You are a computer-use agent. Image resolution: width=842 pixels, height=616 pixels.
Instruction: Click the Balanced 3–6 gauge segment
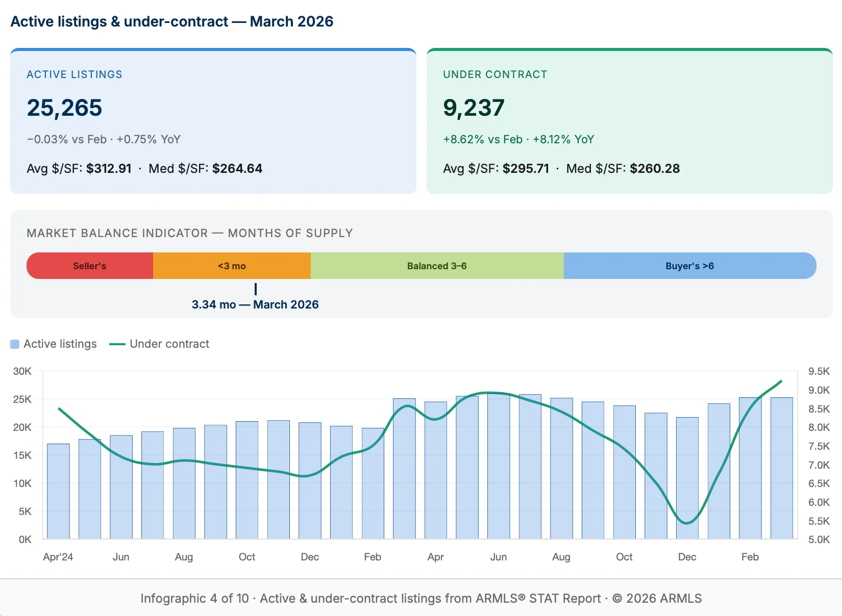click(437, 266)
